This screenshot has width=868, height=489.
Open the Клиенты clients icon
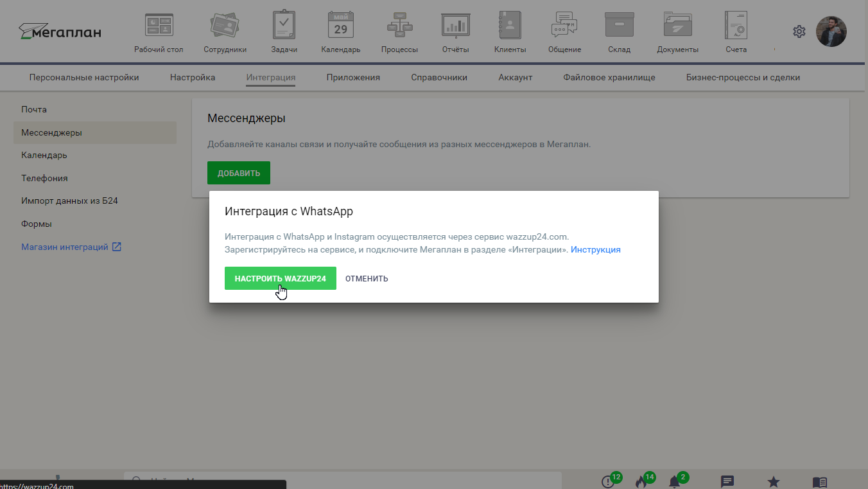coord(510,26)
